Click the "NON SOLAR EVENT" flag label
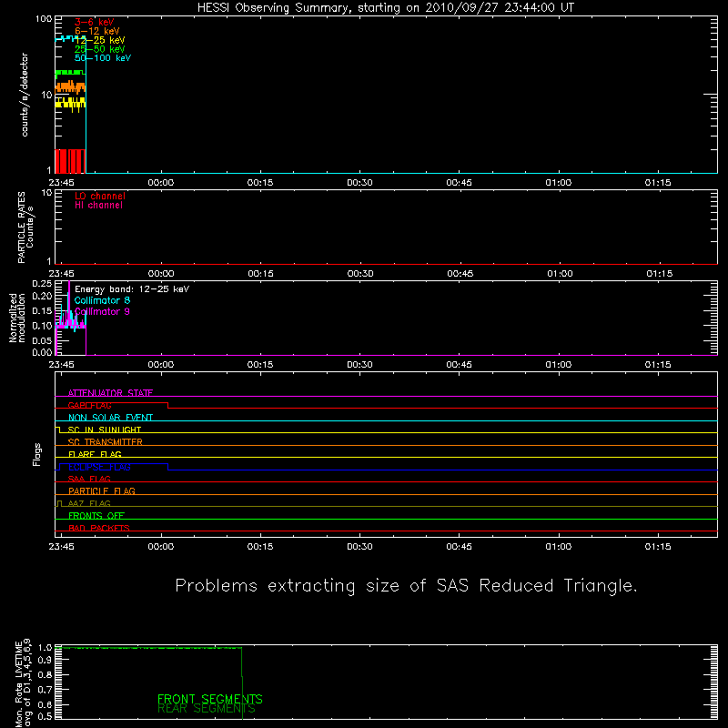 (x=110, y=418)
